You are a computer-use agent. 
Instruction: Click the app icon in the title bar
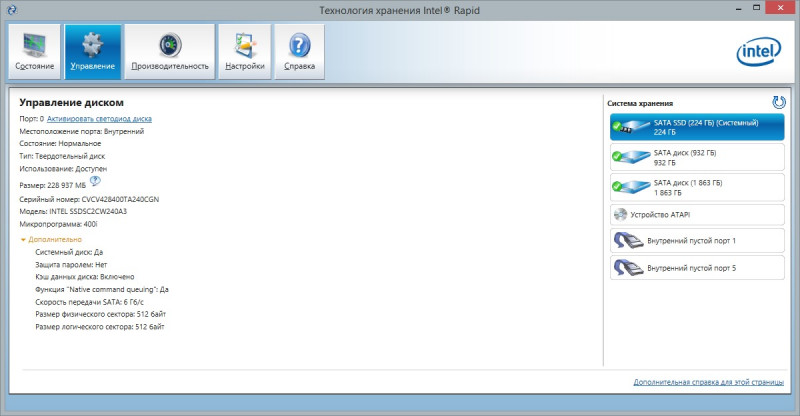tap(11, 10)
